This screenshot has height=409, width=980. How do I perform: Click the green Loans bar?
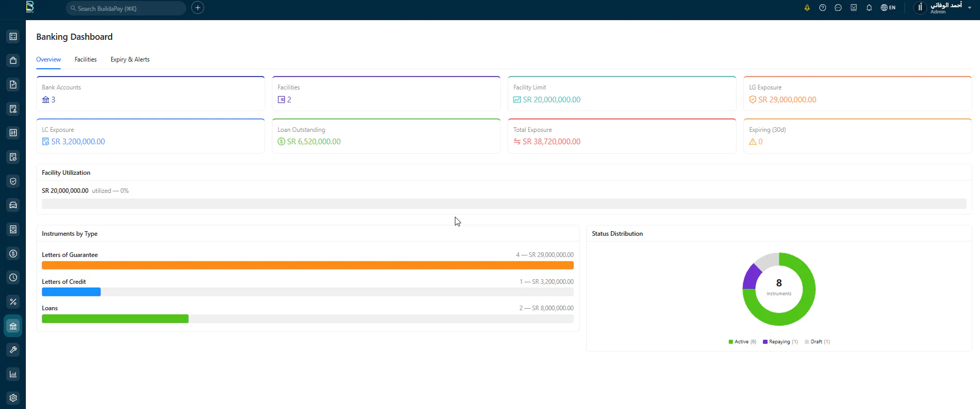(x=115, y=319)
